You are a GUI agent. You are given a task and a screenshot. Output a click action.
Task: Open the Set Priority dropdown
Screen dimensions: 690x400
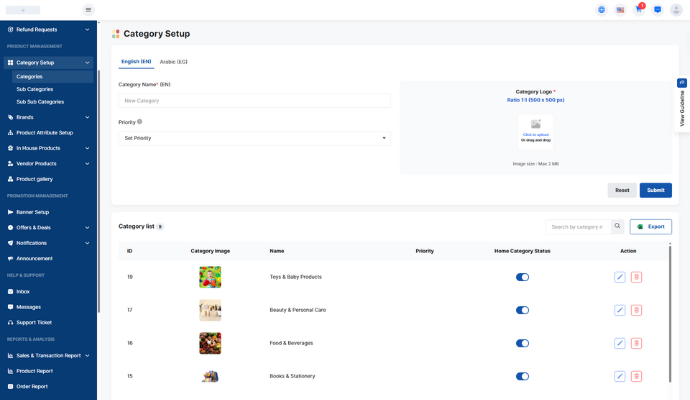254,138
